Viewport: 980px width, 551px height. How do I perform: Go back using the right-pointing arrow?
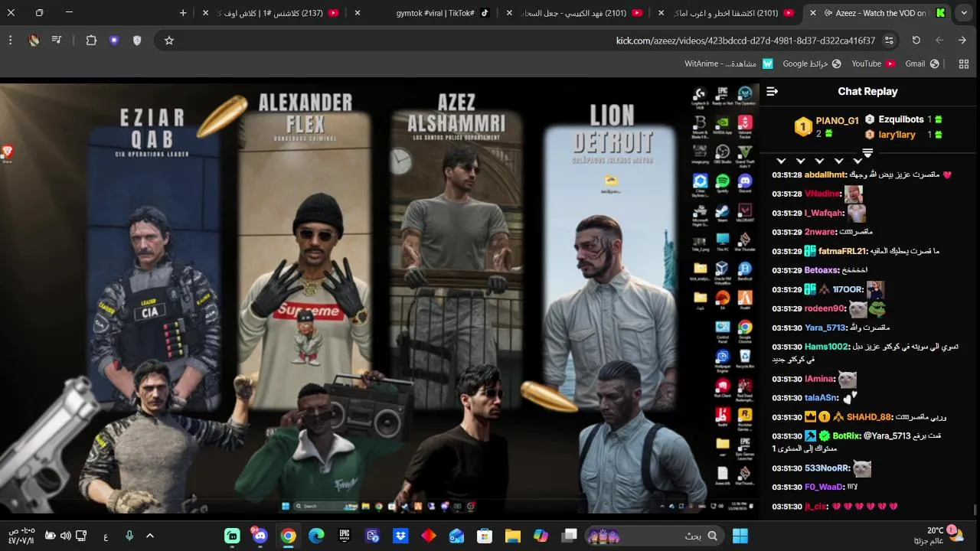(962, 41)
